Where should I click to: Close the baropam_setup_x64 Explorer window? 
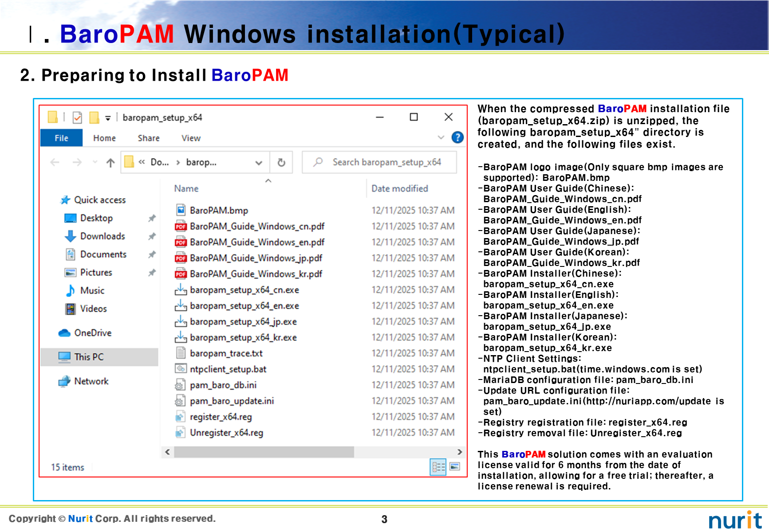[x=449, y=117]
